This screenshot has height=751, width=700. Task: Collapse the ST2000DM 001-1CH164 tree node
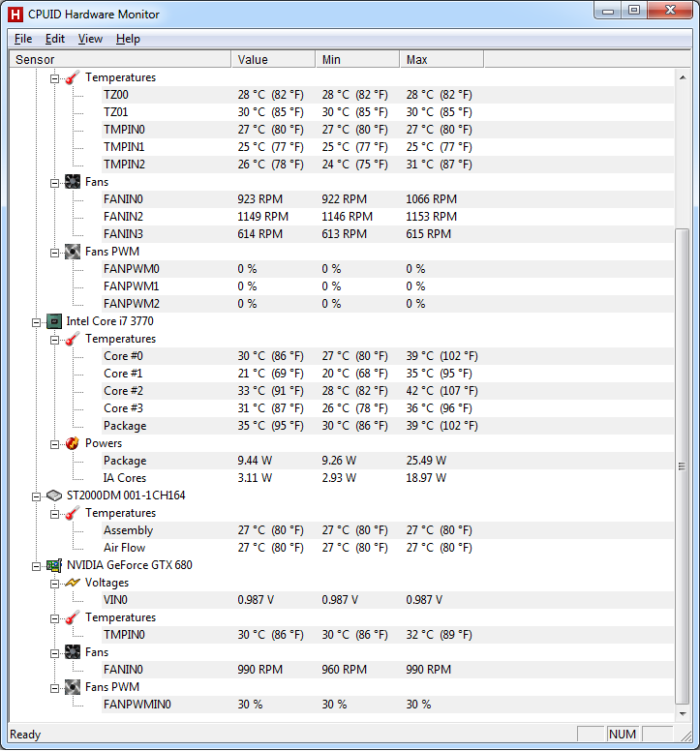37,496
